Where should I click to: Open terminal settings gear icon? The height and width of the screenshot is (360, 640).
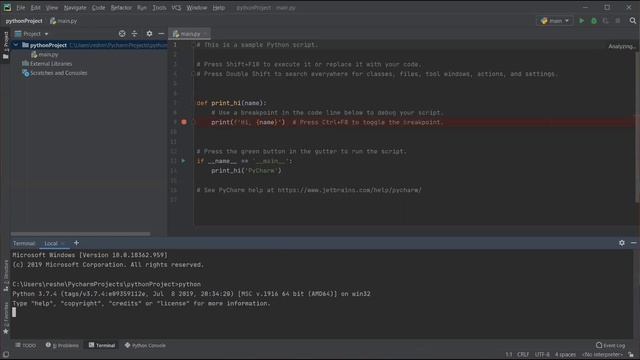pos(622,243)
